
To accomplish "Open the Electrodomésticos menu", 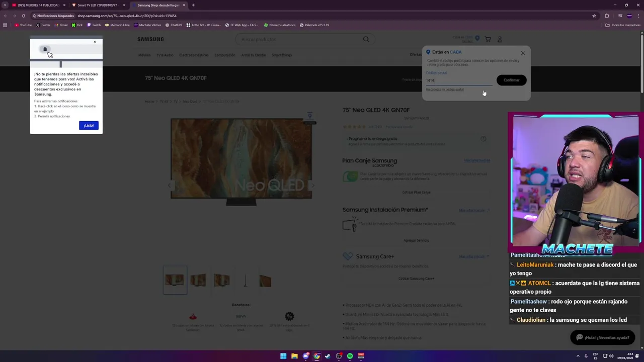I will click(194, 55).
